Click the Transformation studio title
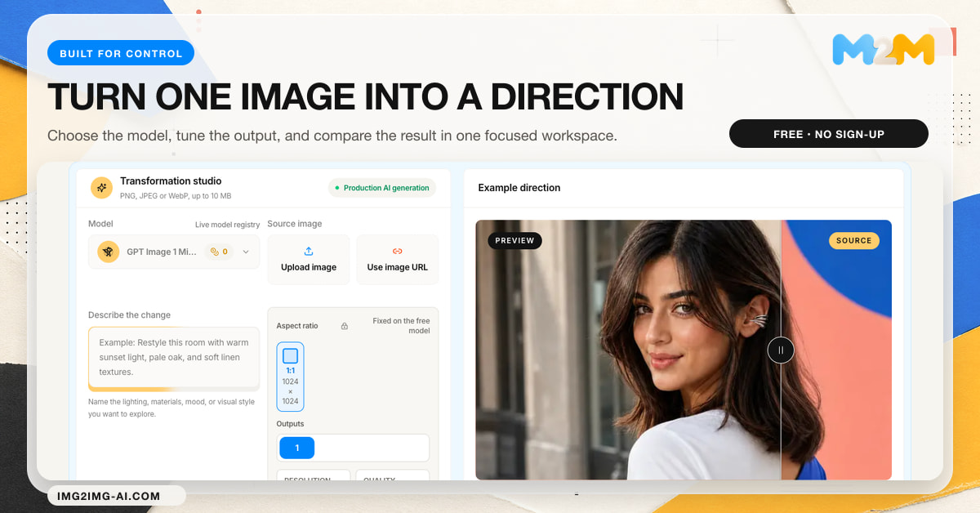This screenshot has width=980, height=513. pyautogui.click(x=171, y=181)
